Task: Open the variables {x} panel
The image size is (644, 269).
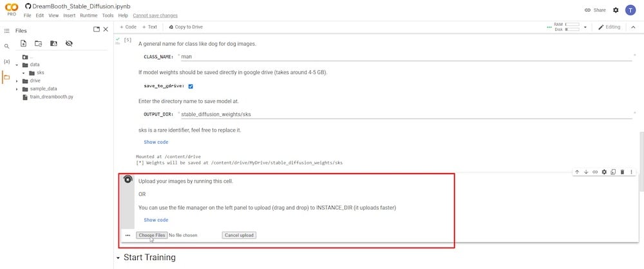Action: 6,62
